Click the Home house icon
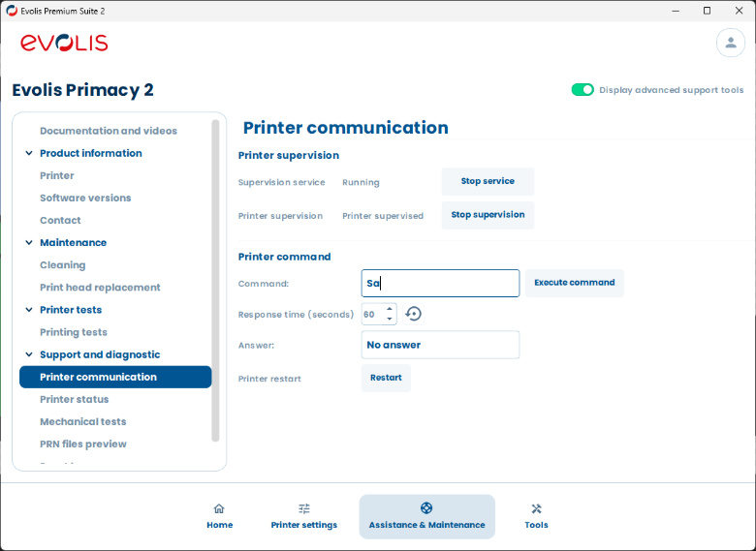 point(219,508)
